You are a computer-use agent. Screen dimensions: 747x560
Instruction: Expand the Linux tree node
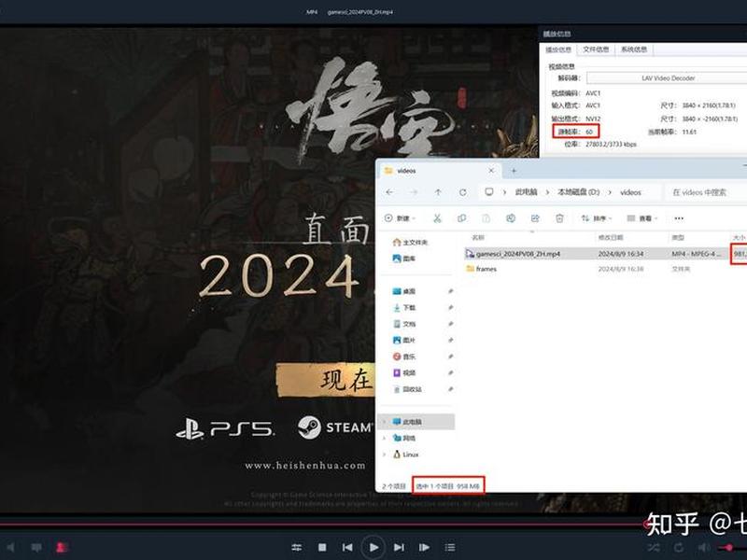pos(385,455)
